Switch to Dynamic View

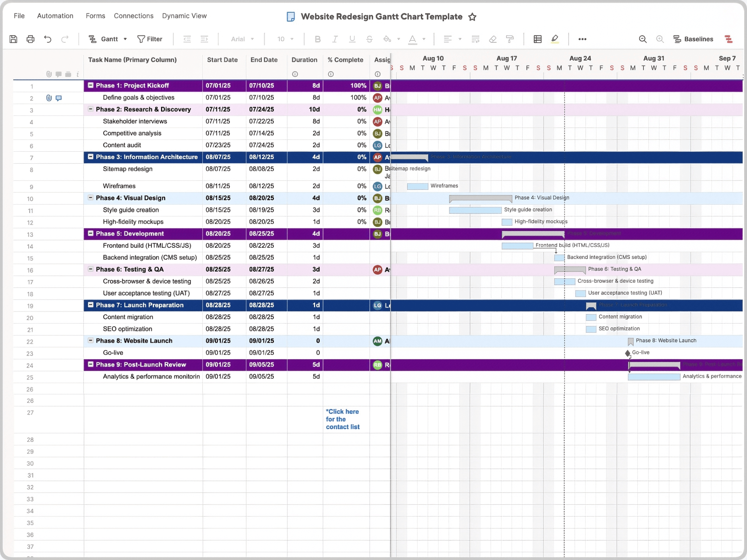click(x=184, y=16)
